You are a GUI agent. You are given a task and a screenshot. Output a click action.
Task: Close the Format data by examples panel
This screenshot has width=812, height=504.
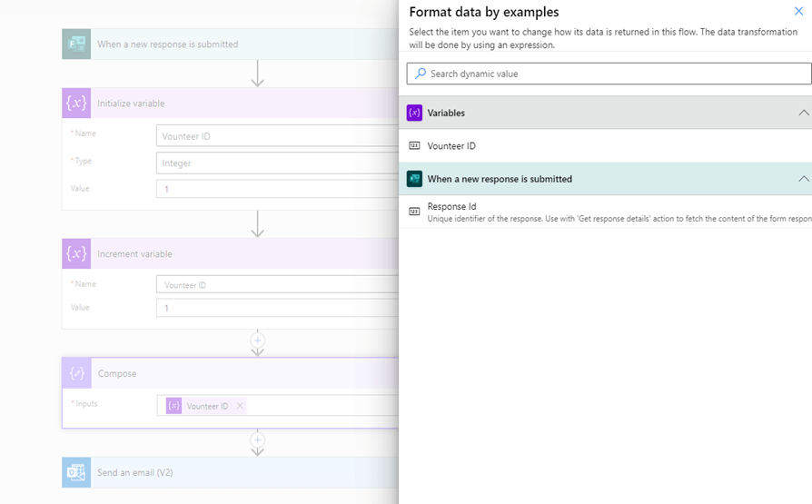click(799, 12)
